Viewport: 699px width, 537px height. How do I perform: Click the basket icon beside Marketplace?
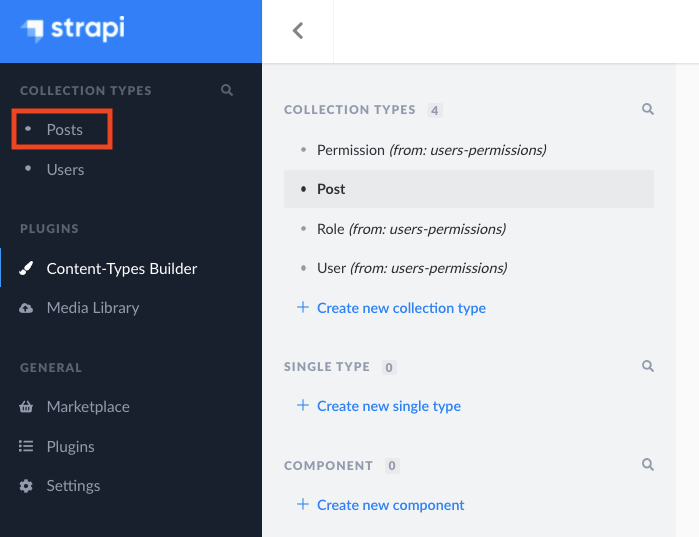pyautogui.click(x=26, y=406)
